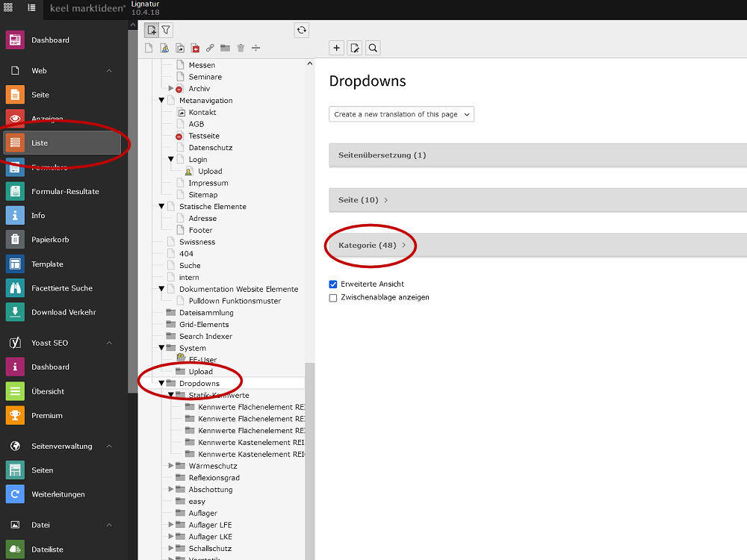
Task: Expand the Wärmeschutz folder node
Action: tap(170, 466)
